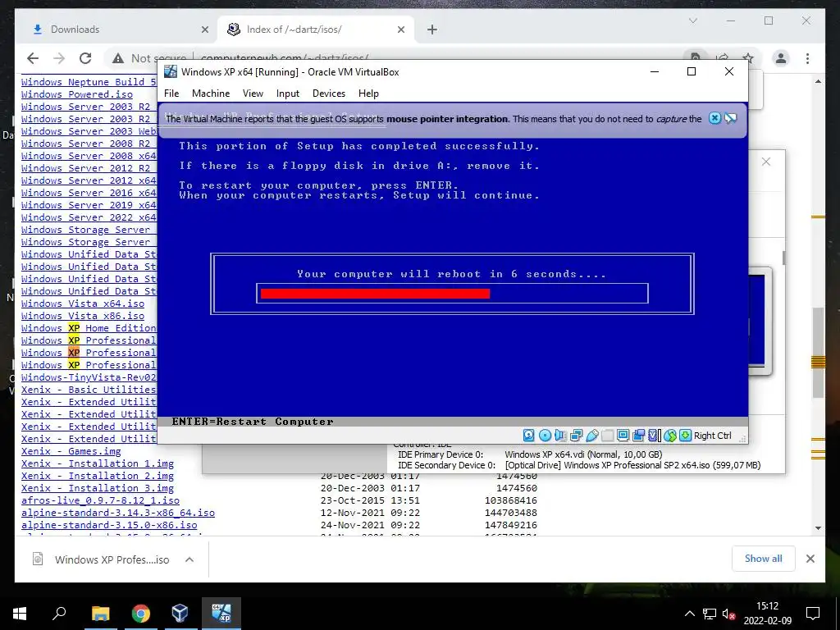Click the Not secure warning icon
Viewport: 840px width, 630px height.
point(118,58)
